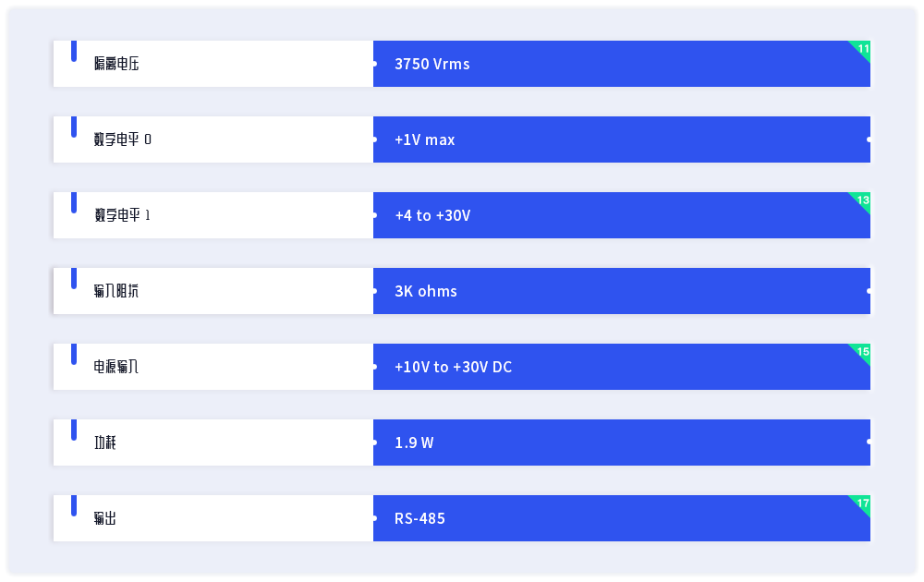Click the green corner badge numbered 15
This screenshot has width=924, height=582.
(x=863, y=351)
